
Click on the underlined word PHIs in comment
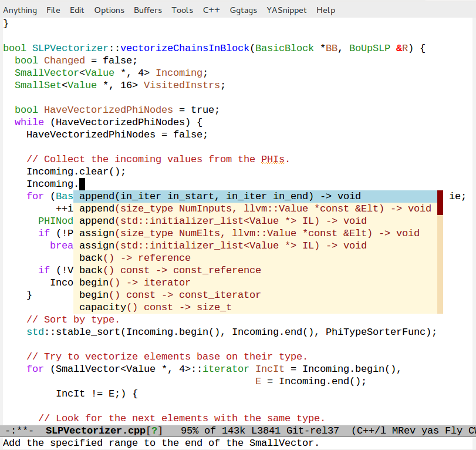point(272,159)
